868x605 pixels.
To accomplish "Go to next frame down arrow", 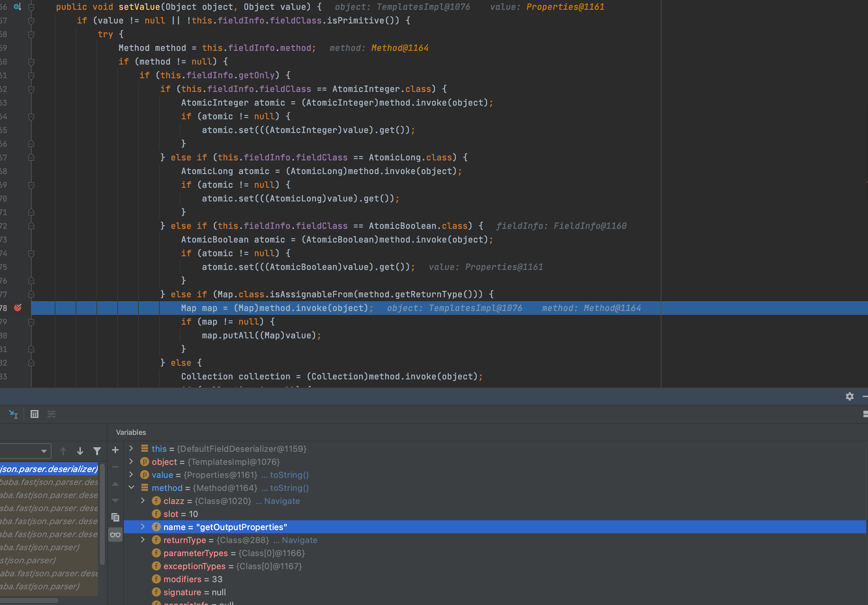I will click(x=80, y=451).
